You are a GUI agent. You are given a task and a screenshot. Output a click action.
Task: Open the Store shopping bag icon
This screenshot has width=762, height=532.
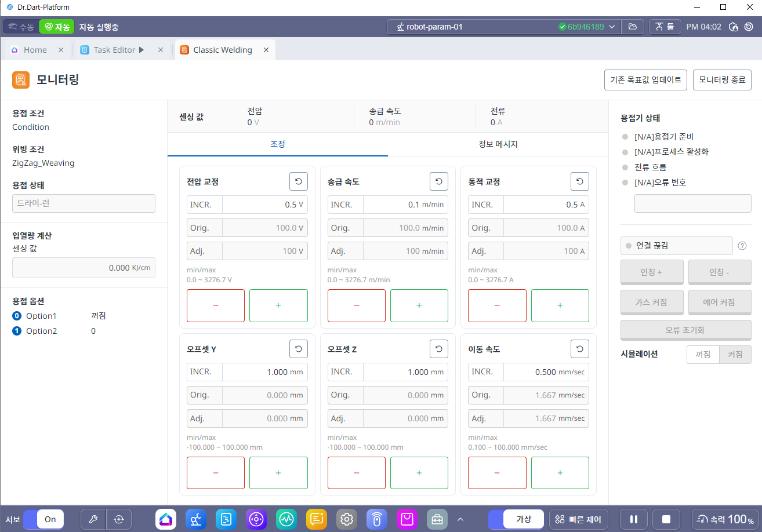(407, 519)
